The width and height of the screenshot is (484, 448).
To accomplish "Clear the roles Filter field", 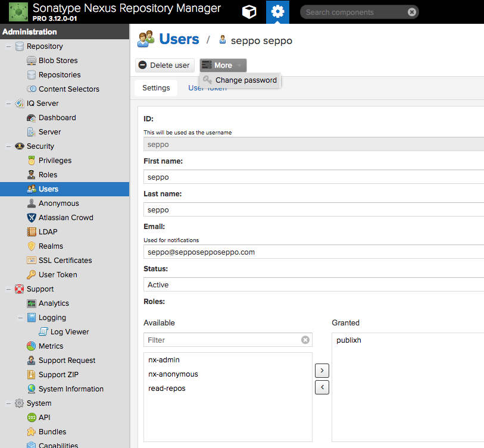I will pos(305,340).
